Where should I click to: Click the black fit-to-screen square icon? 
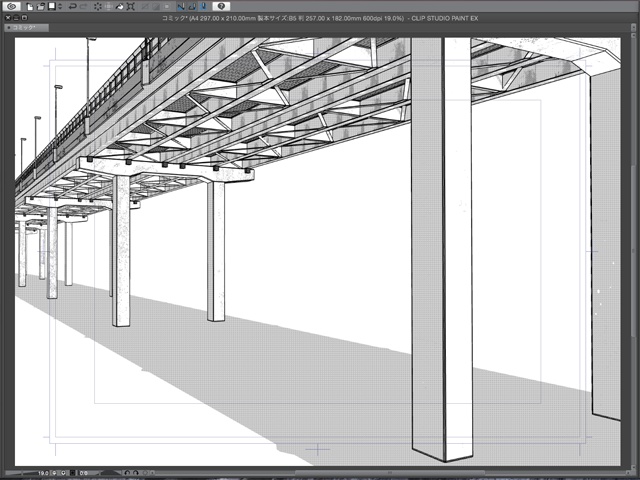[72, 473]
